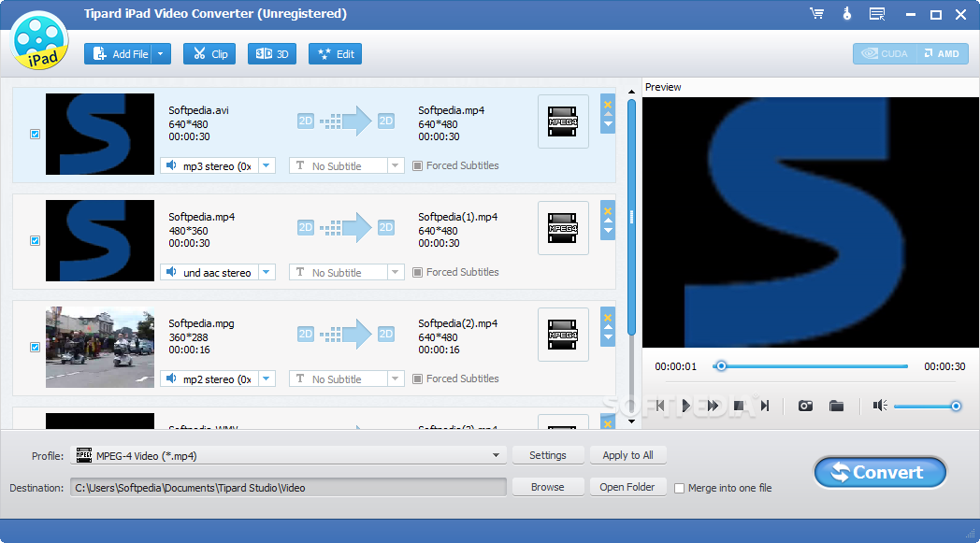Take a snapshot with the camera icon
This screenshot has height=543, width=980.
[806, 407]
